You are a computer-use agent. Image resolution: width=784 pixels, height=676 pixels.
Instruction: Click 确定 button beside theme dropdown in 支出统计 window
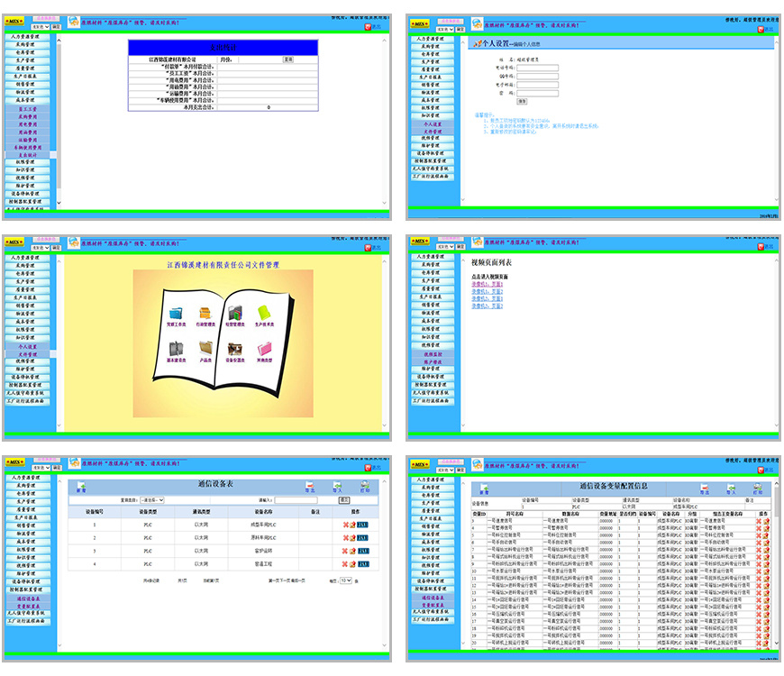point(56,27)
